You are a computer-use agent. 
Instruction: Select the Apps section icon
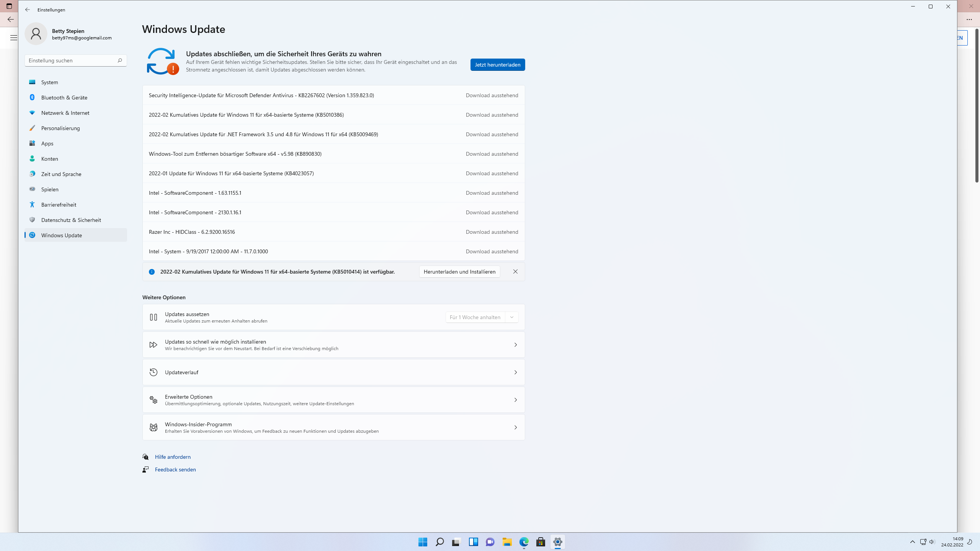click(x=32, y=143)
